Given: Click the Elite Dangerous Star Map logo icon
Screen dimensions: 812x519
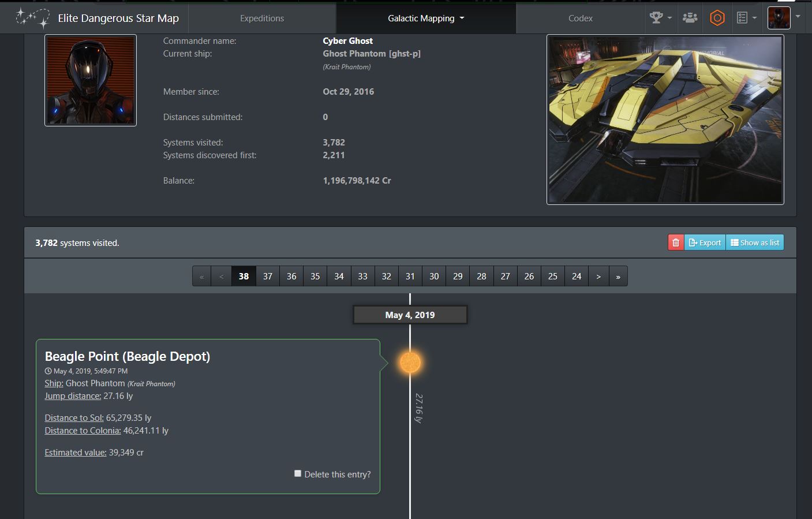Looking at the screenshot, I should (32, 18).
